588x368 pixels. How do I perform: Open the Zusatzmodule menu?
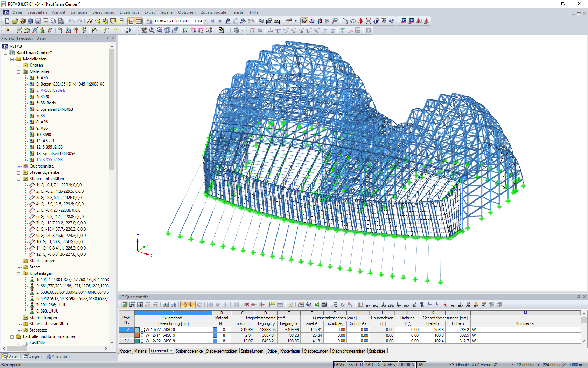tap(213, 12)
